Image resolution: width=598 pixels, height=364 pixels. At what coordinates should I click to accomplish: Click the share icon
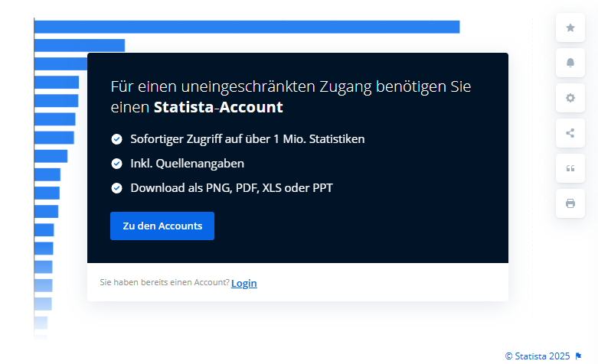pos(570,133)
